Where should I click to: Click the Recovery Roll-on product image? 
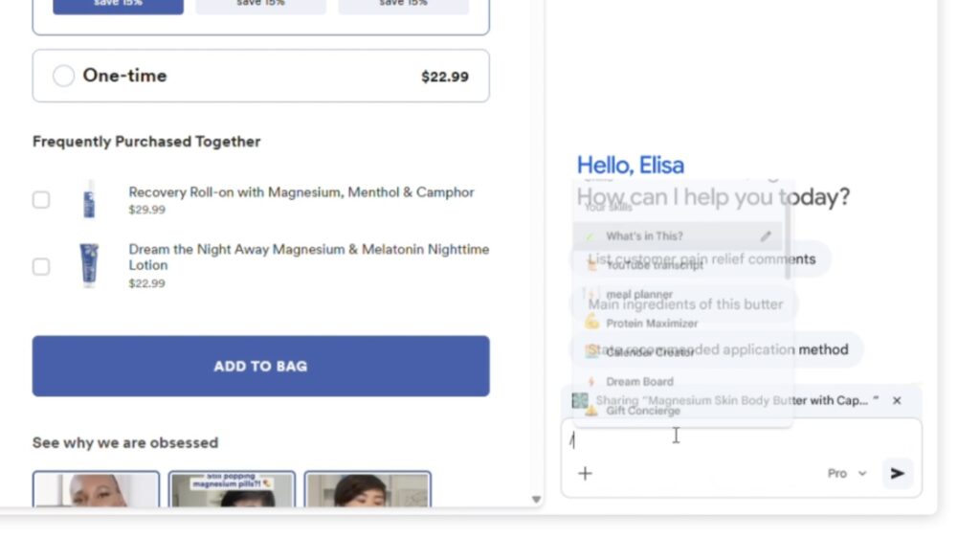coord(89,199)
